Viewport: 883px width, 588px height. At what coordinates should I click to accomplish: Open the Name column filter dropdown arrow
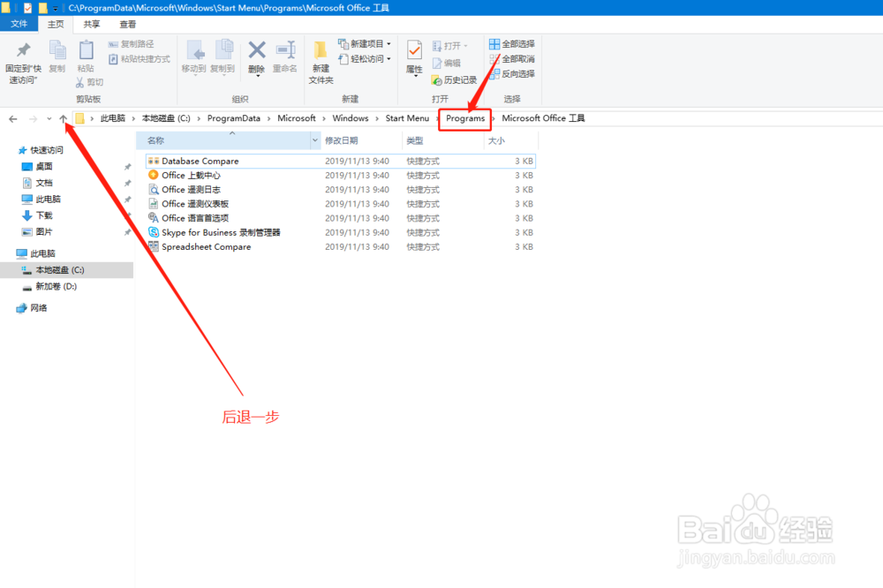(x=315, y=140)
